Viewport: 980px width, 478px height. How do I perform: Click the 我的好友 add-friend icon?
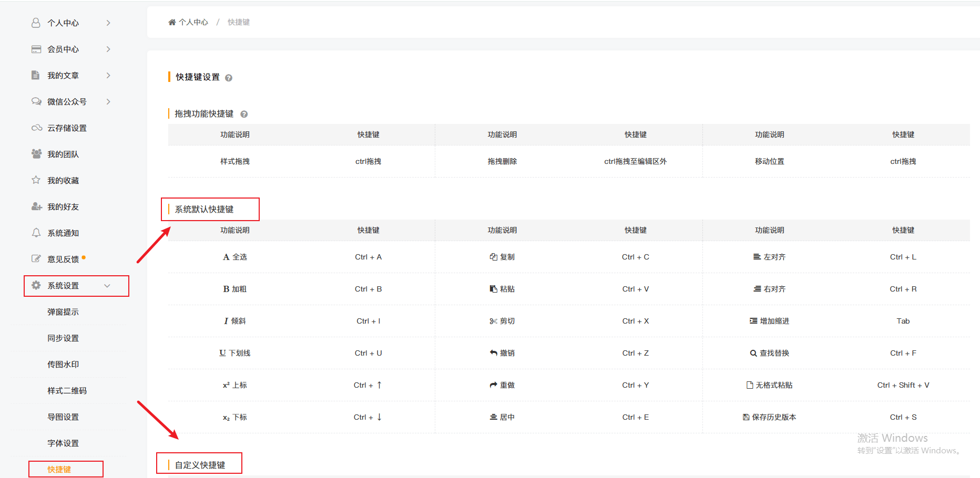pyautogui.click(x=36, y=206)
